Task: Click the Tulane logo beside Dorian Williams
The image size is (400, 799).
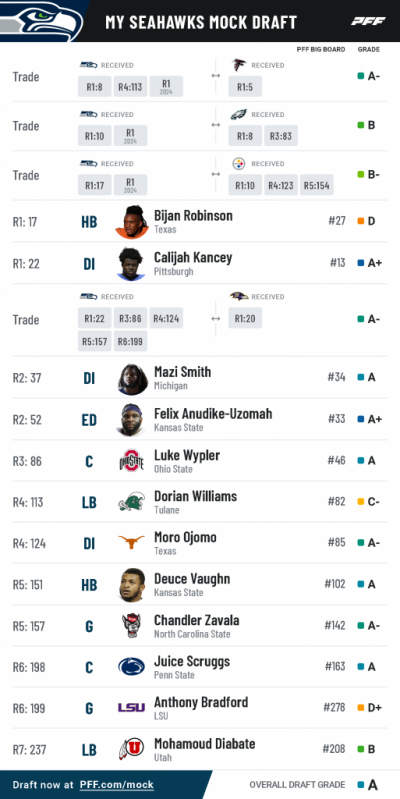Action: click(x=131, y=502)
